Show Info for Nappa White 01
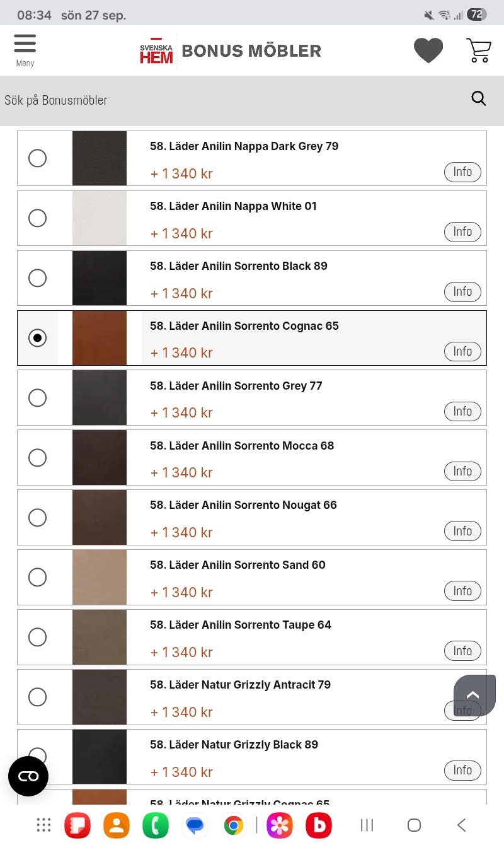Image resolution: width=504 pixels, height=845 pixels. pyautogui.click(x=462, y=231)
